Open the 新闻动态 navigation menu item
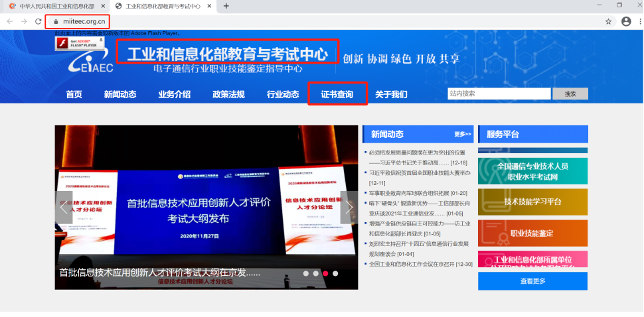The image size is (644, 317). [120, 94]
